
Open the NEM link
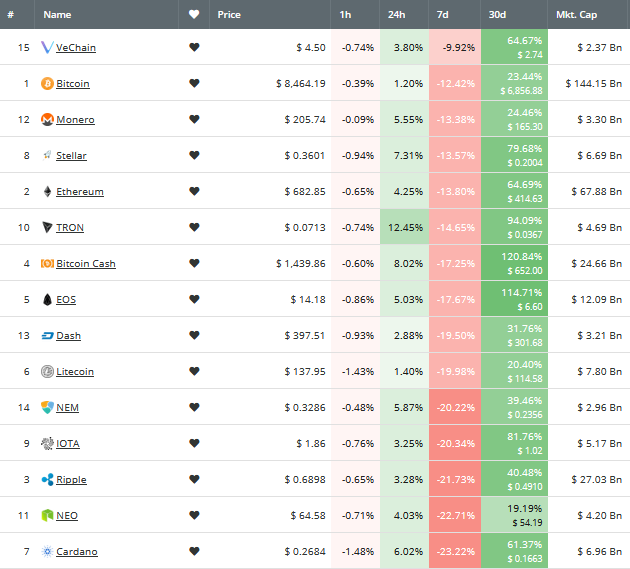[68, 407]
